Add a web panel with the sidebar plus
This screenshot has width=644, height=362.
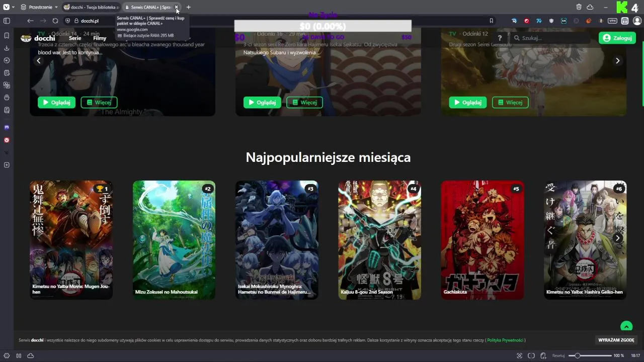pos(7,165)
